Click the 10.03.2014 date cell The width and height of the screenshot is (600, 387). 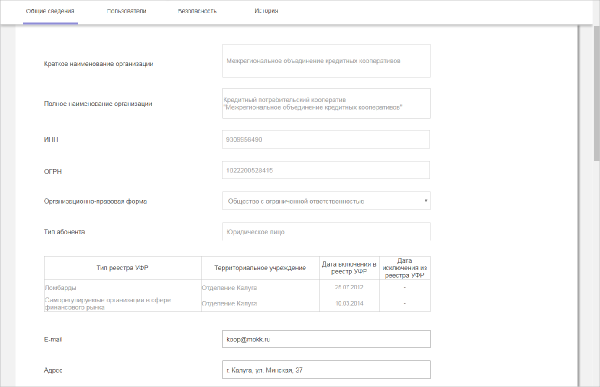(349, 304)
